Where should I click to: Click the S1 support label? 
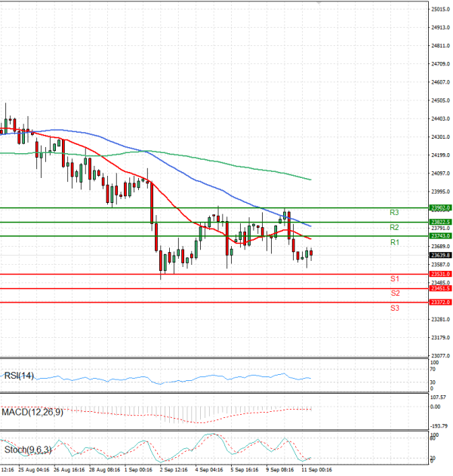395,278
